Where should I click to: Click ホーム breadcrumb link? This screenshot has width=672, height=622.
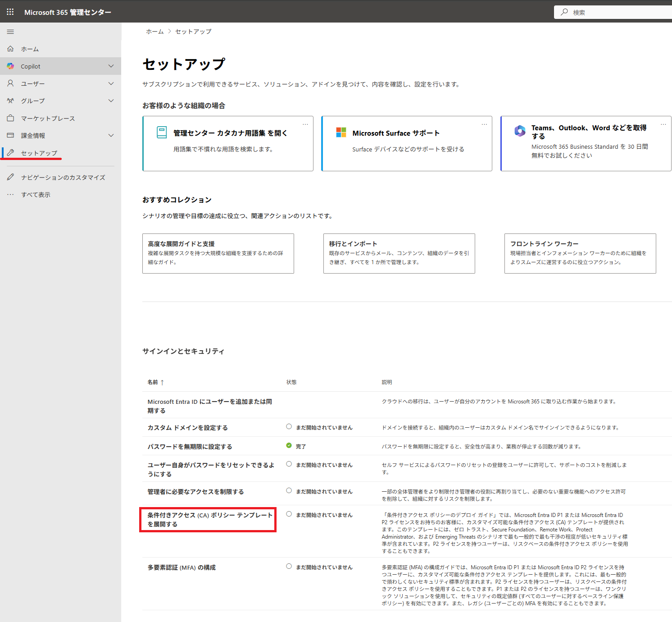coord(155,32)
